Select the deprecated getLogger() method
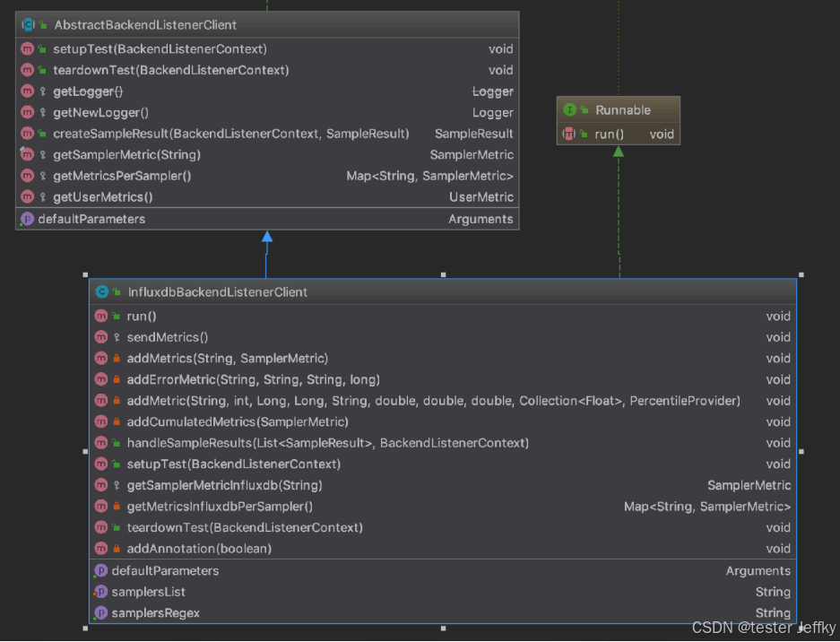The height and width of the screenshot is (642, 840). pos(267,91)
